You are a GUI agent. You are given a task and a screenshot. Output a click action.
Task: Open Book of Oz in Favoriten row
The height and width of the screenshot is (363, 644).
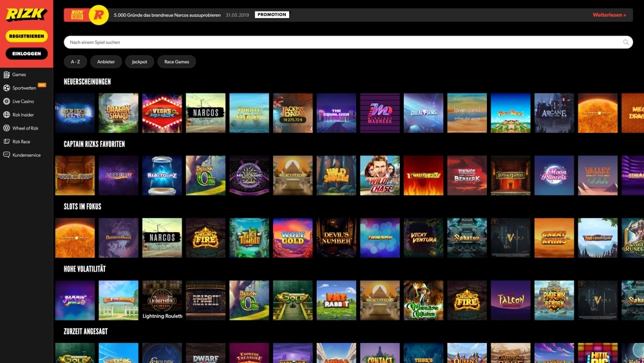click(x=205, y=175)
